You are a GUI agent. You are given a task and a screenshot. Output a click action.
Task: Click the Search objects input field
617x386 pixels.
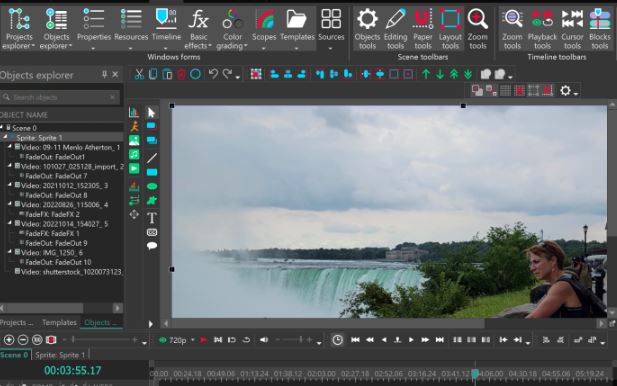click(x=60, y=97)
